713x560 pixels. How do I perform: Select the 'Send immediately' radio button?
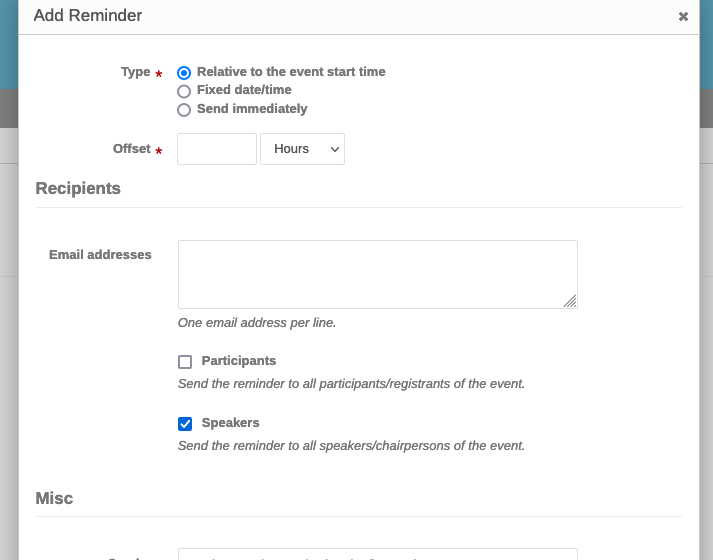click(x=184, y=110)
